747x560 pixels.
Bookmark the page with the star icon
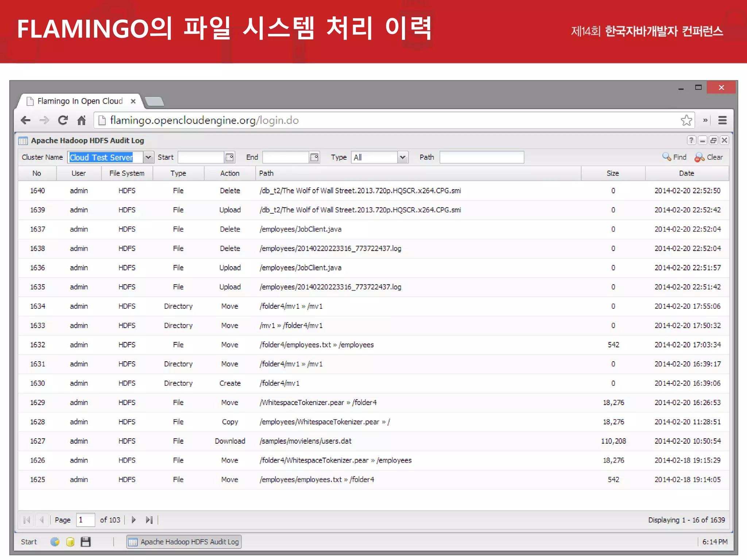(686, 120)
